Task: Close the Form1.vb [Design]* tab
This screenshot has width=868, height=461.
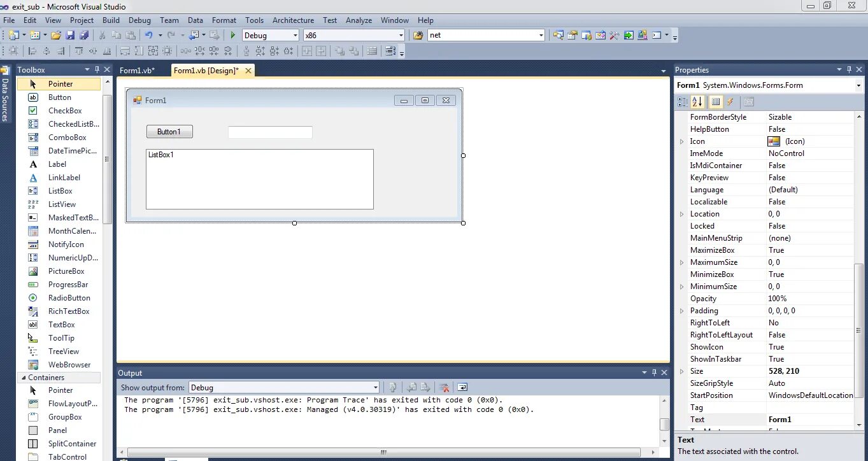Action: (248, 71)
